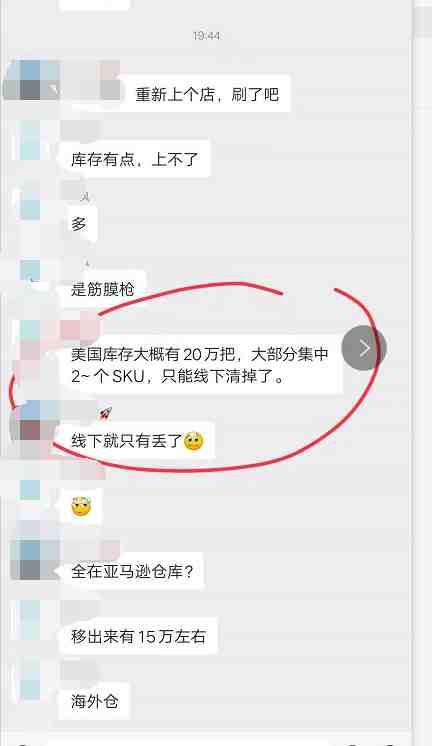Click the standalone sweating emoji message

81,506
